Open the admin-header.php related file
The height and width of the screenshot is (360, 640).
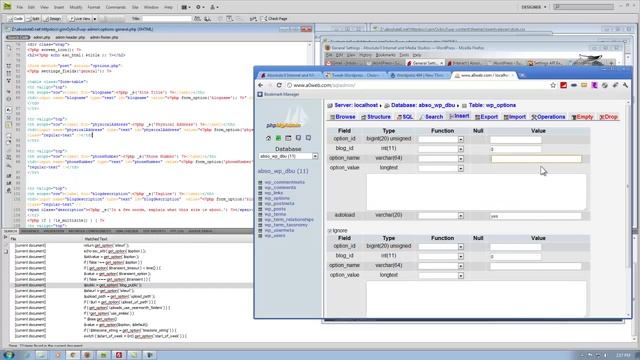(x=70, y=37)
